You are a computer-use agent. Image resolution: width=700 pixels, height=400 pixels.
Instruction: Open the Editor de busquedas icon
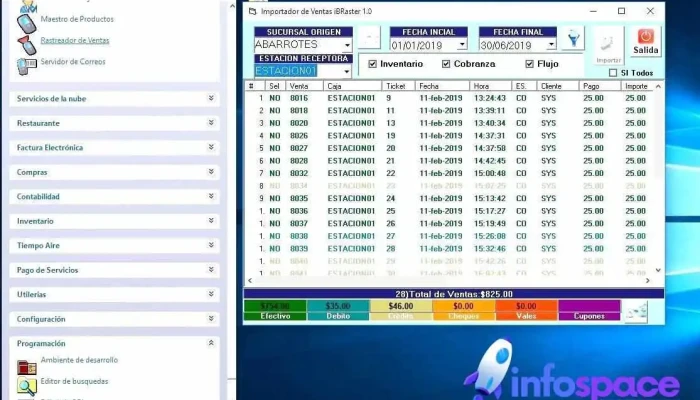click(x=27, y=387)
